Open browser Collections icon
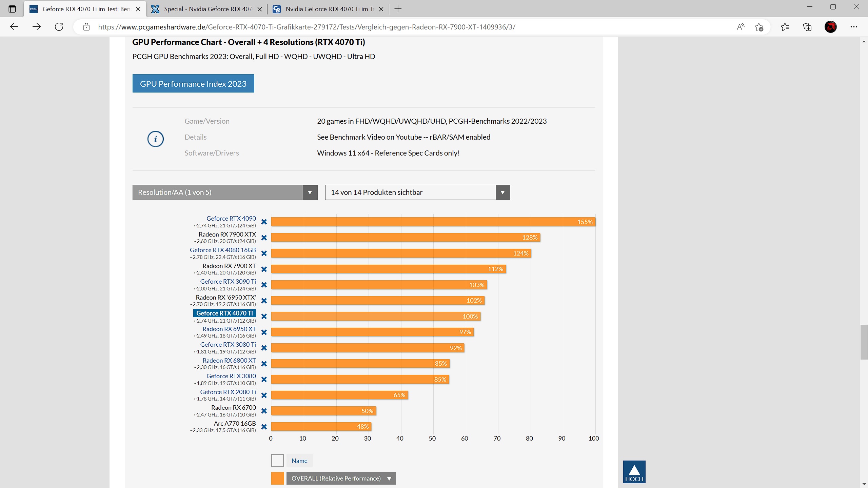Screen dimensions: 868x488 point(807,27)
